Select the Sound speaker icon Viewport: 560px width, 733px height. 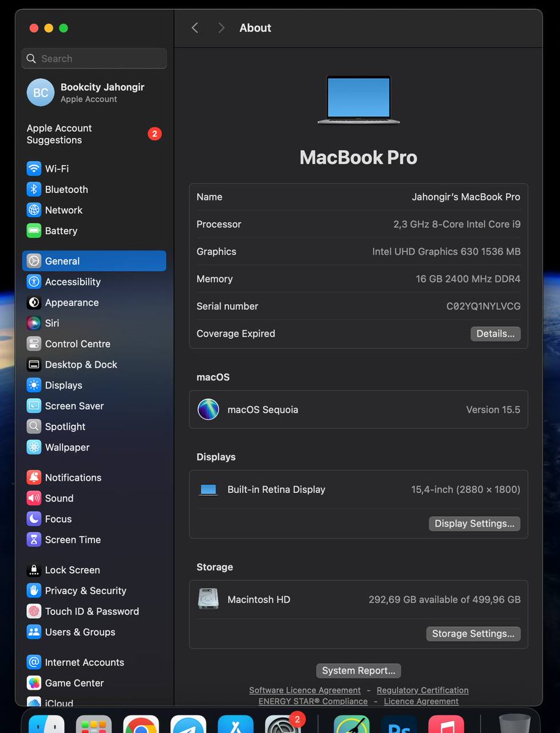[34, 498]
